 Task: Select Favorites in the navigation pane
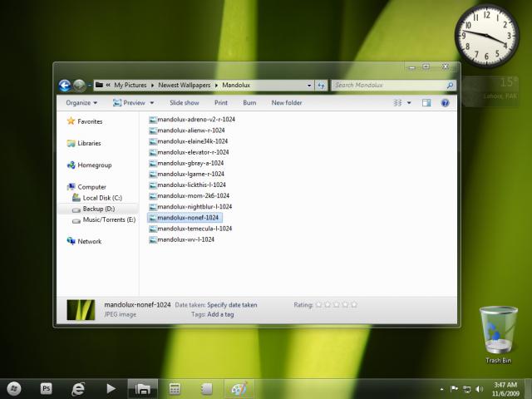[x=85, y=121]
